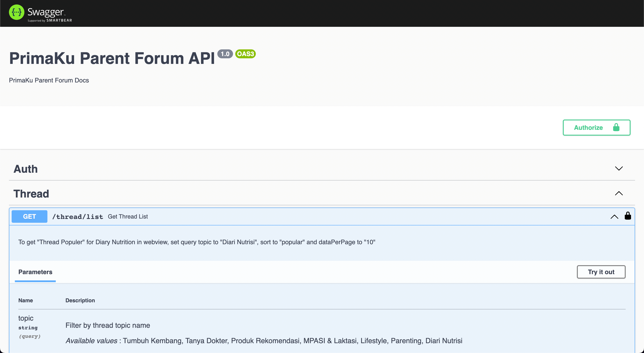This screenshot has width=644, height=353.
Task: Click the OAS3 version badge
Action: (x=245, y=54)
